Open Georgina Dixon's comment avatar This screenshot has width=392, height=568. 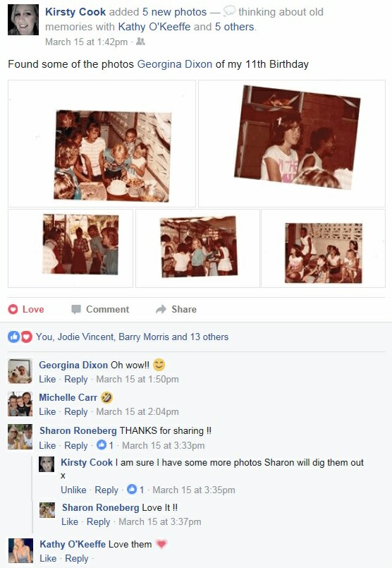pos(20,371)
